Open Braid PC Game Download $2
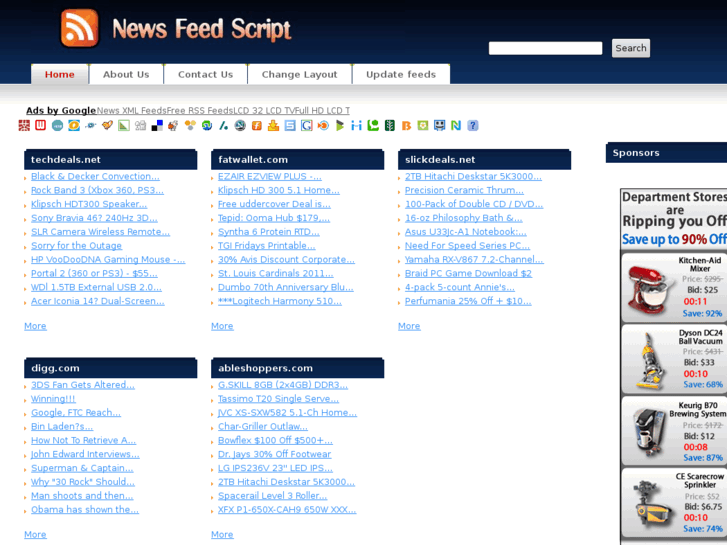 468,274
